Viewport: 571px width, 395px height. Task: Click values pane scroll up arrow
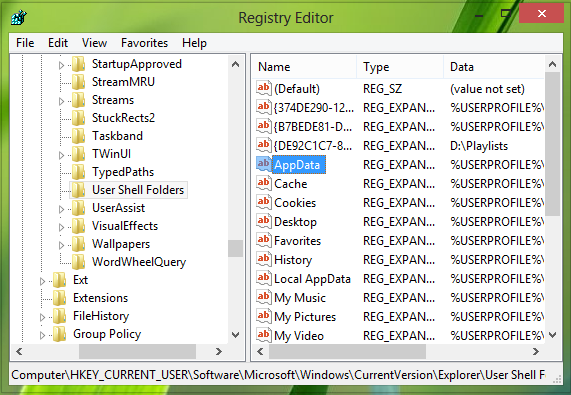click(x=552, y=64)
